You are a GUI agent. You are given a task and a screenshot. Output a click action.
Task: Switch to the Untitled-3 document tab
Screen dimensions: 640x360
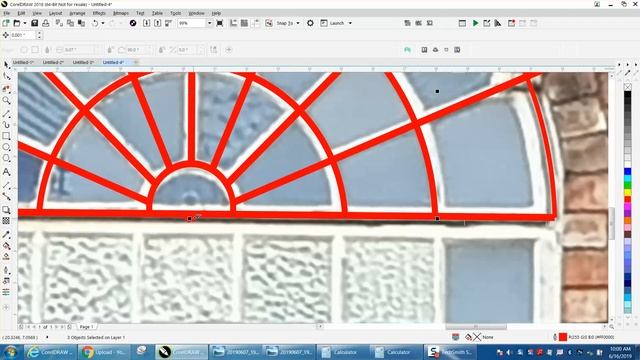click(x=83, y=62)
